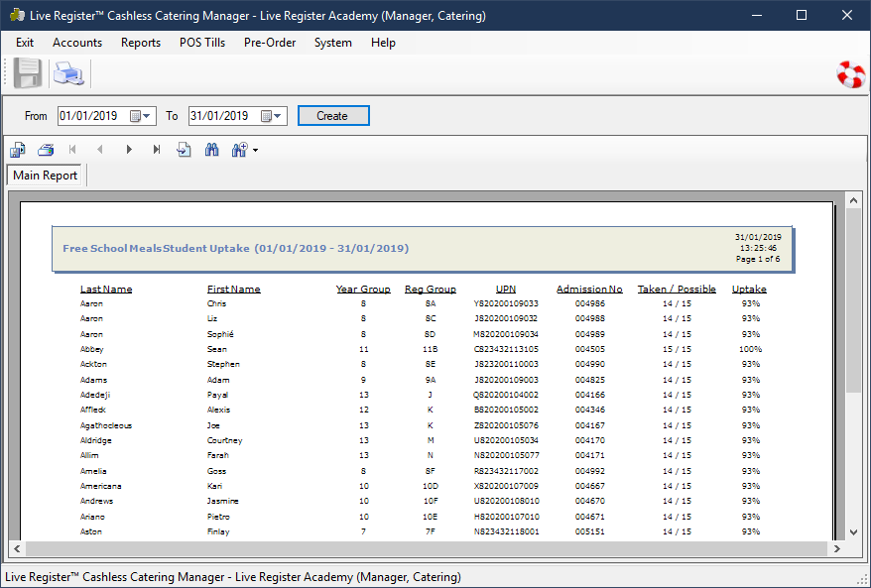Click last name Aston
Image resolution: width=871 pixels, height=588 pixels.
click(91, 531)
